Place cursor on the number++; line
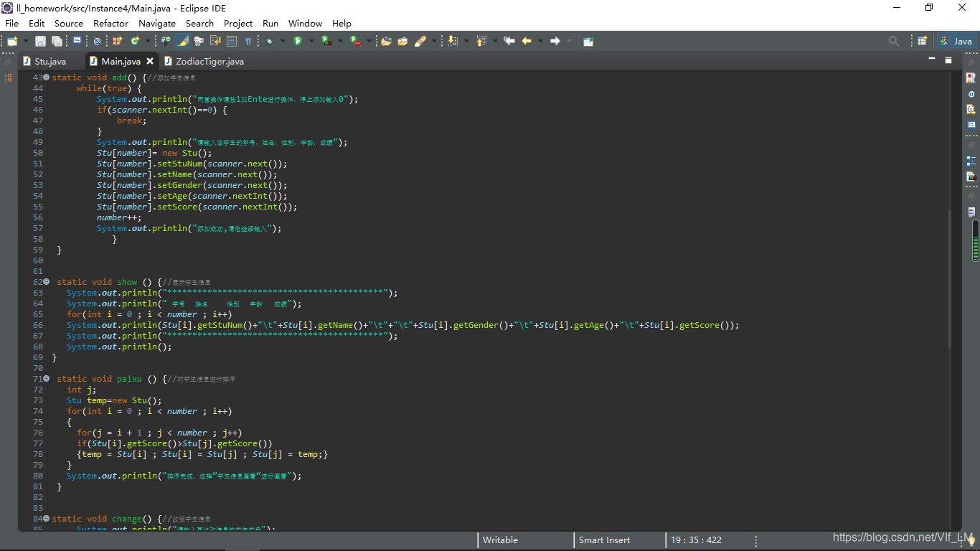This screenshot has height=551, width=980. click(119, 217)
